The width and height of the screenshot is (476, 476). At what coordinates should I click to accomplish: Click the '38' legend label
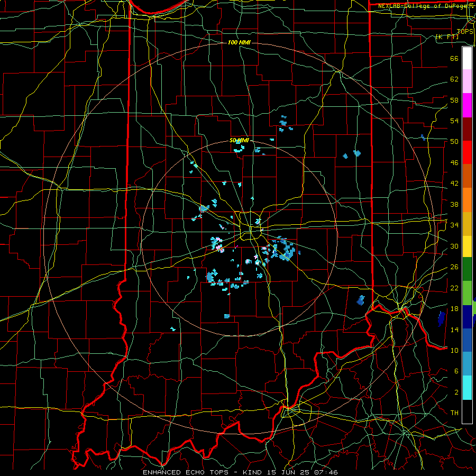click(454, 204)
